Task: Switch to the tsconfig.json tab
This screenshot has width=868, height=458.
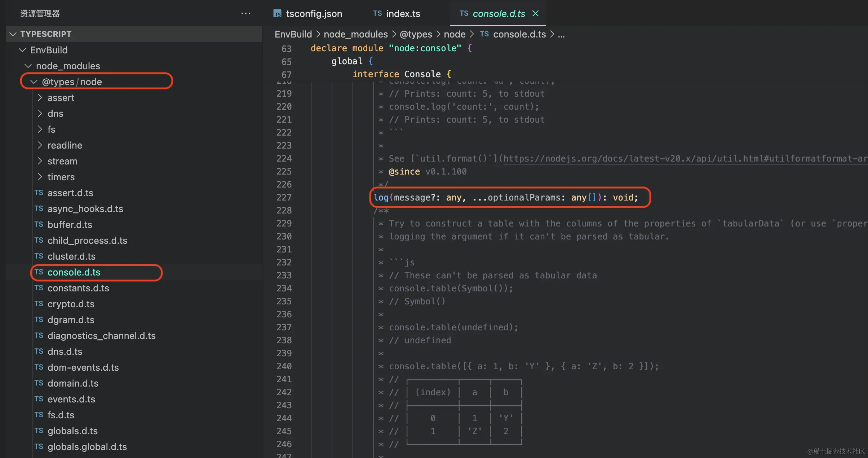Action: coord(314,14)
